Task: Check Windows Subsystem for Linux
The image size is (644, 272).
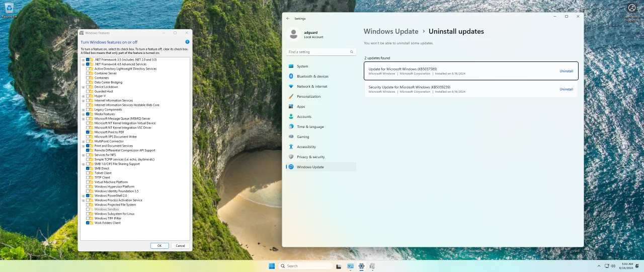Action: 88,214
